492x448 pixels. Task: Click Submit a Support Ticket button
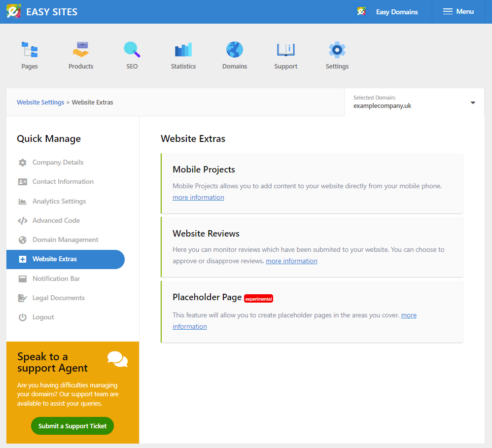(x=72, y=426)
